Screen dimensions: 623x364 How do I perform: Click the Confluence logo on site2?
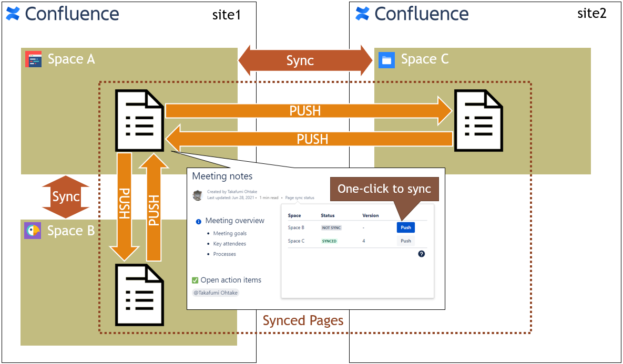point(362,14)
